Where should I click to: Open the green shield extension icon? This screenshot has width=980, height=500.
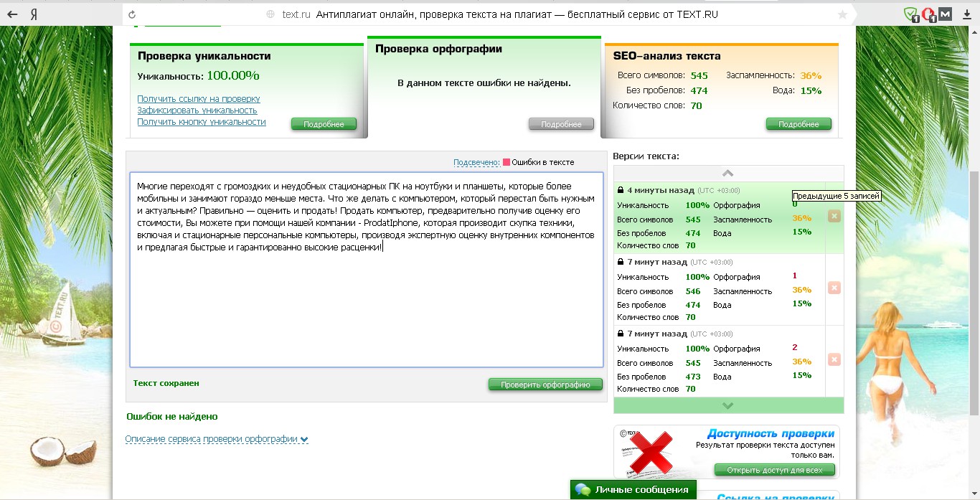910,14
